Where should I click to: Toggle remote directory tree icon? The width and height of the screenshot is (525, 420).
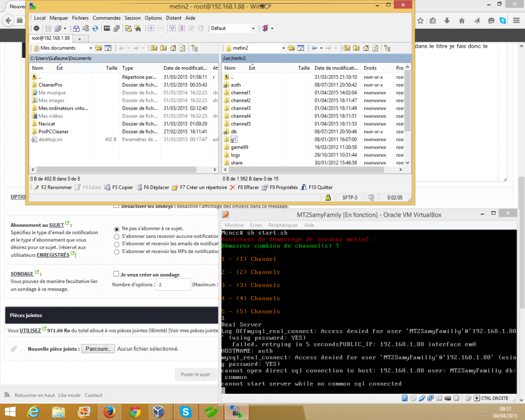click(387, 48)
